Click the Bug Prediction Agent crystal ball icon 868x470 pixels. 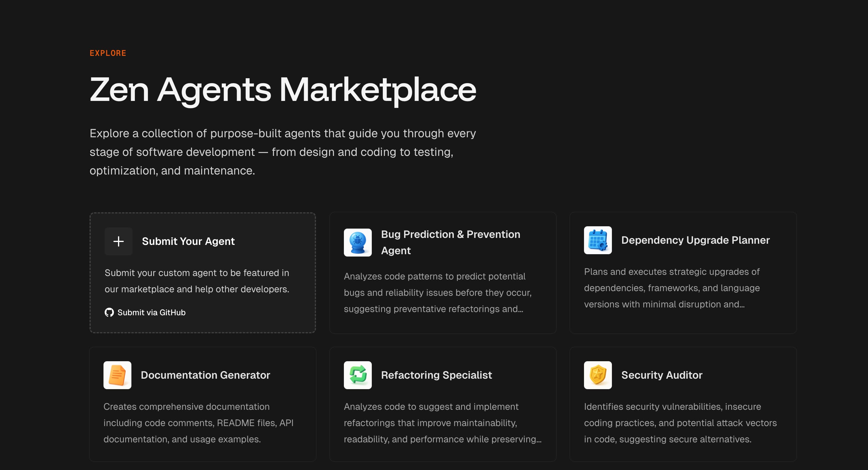358,242
